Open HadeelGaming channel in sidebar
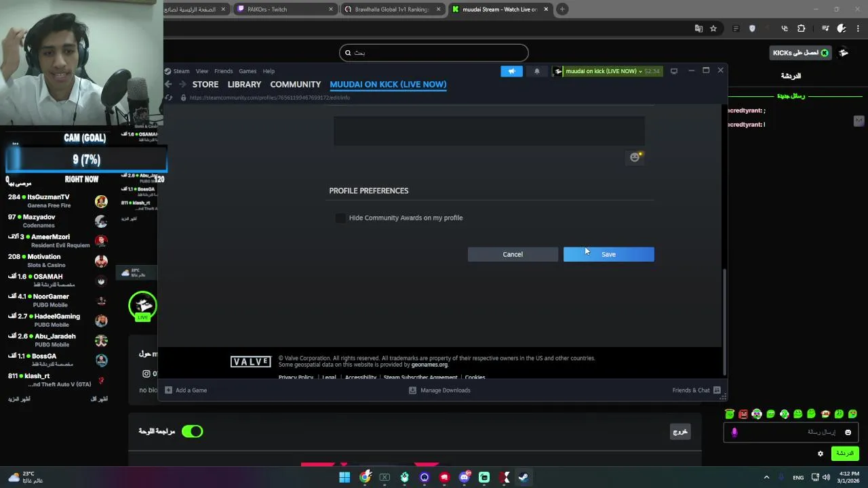This screenshot has height=488, width=868. point(57,321)
